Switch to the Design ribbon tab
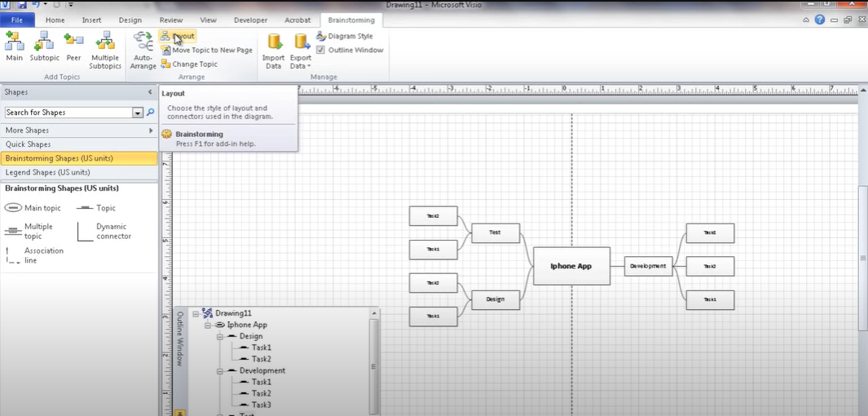The width and height of the screenshot is (868, 416). pyautogui.click(x=130, y=20)
